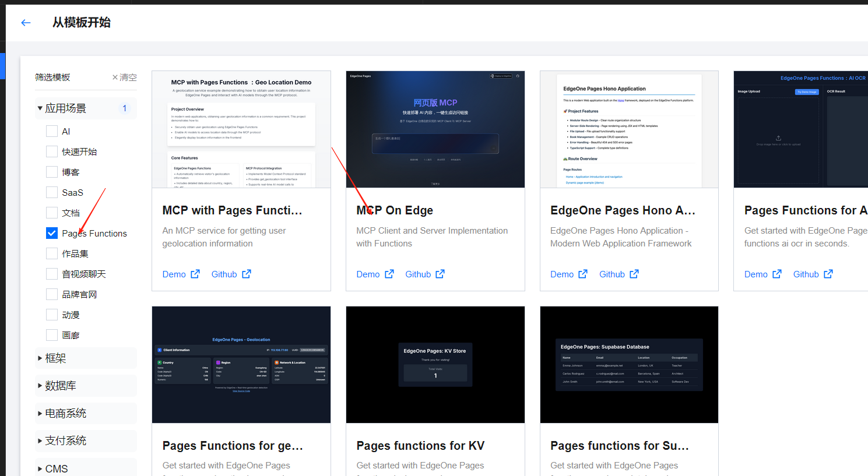The image size is (868, 476).
Task: Click external icon beside MCP On Edge Github
Action: click(440, 274)
